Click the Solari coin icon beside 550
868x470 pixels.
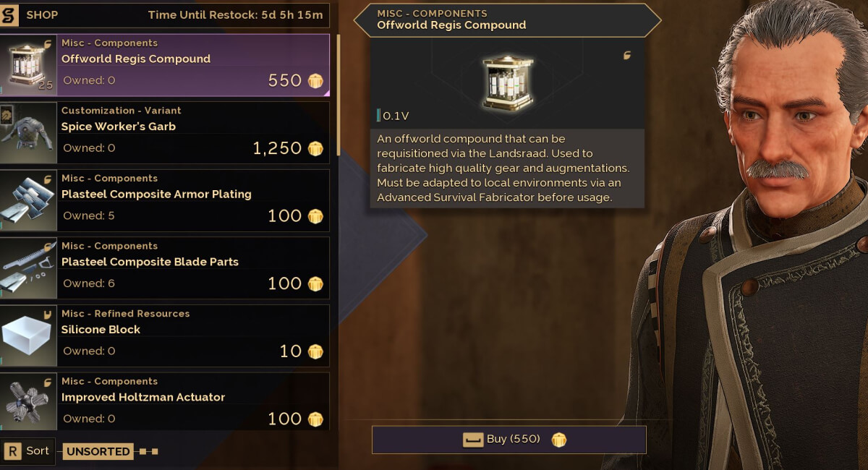point(315,80)
